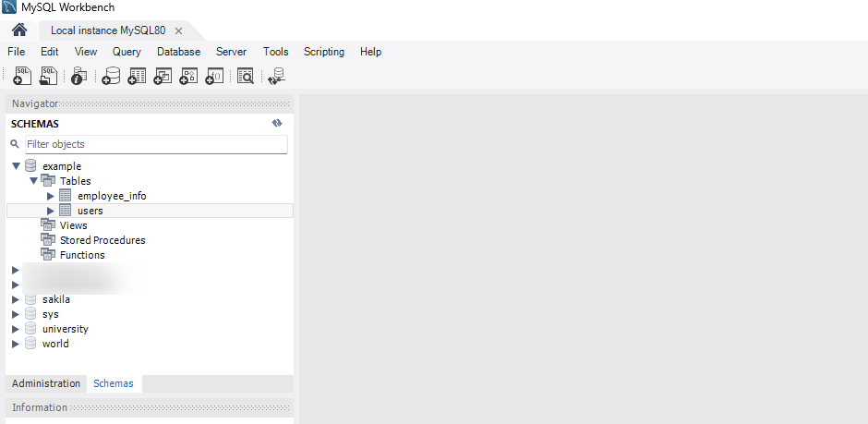This screenshot has height=424, width=868.
Task: Expand the sys schema arrow
Action: (16, 314)
